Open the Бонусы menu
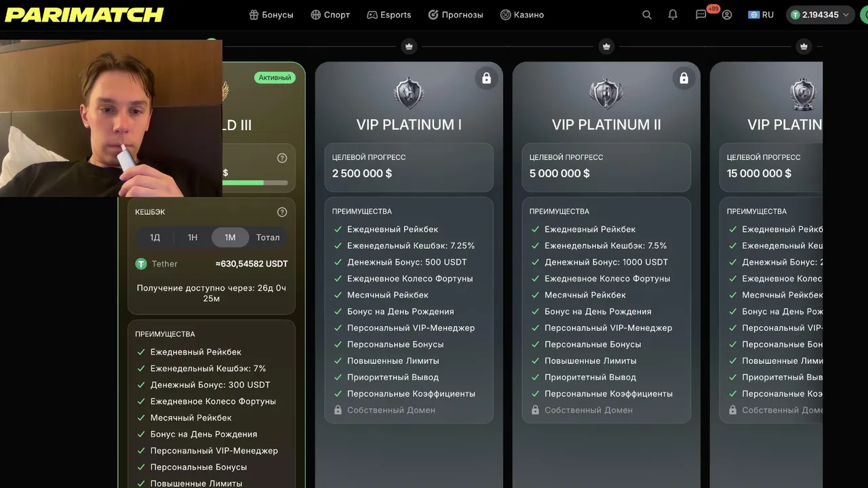Viewport: 868px width, 488px height. 271,15
